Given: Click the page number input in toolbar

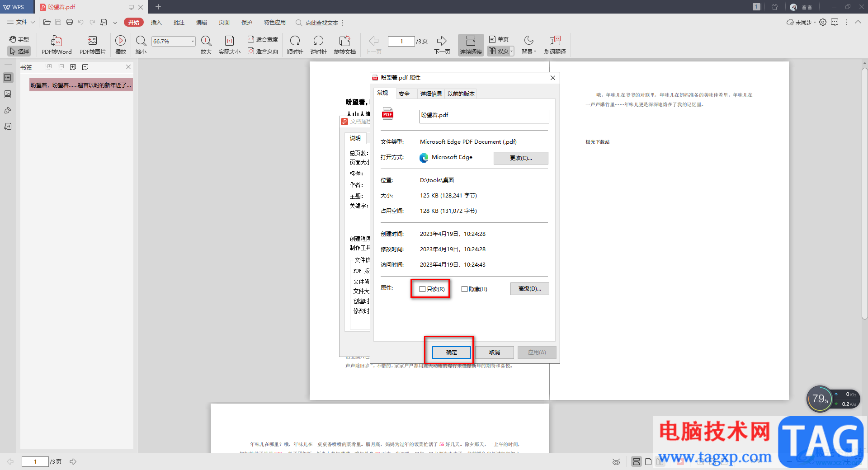Looking at the screenshot, I should click(x=401, y=41).
